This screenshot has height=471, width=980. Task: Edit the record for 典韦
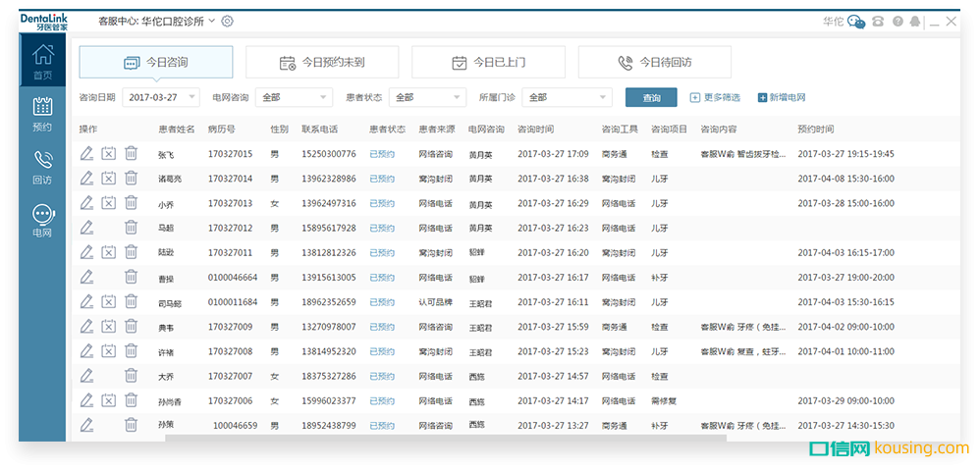pyautogui.click(x=86, y=326)
